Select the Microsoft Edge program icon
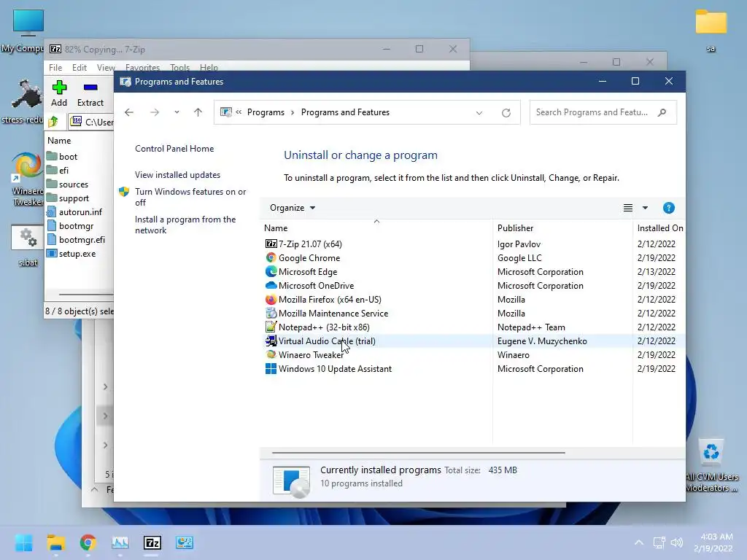747x560 pixels. (271, 271)
